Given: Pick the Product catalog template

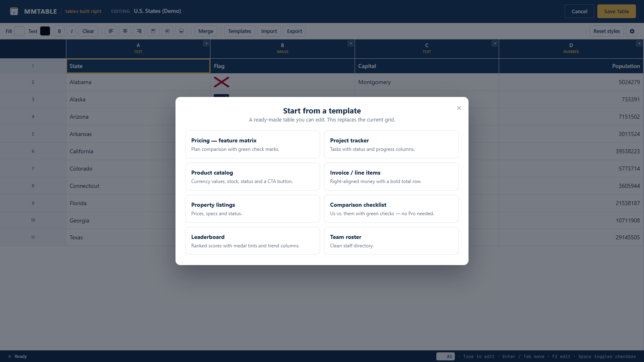Looking at the screenshot, I should point(252,177).
